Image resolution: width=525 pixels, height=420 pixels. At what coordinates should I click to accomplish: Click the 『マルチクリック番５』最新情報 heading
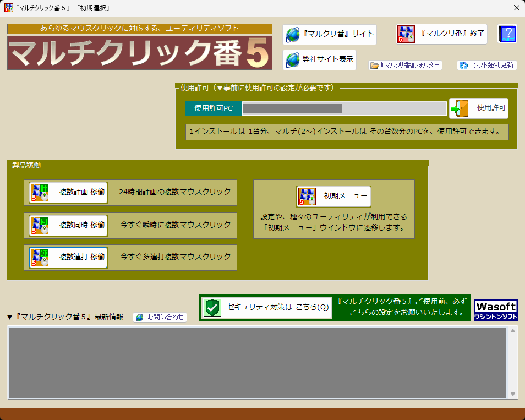tap(65, 317)
